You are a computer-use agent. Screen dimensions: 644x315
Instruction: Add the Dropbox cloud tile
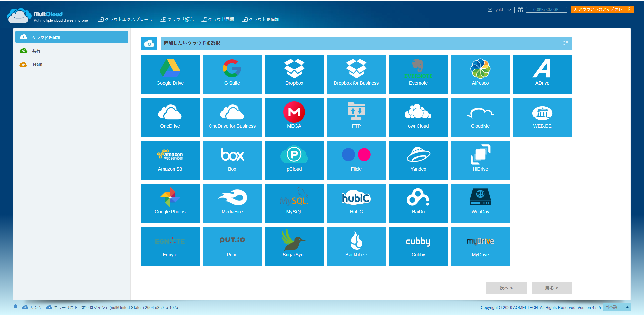pos(294,75)
